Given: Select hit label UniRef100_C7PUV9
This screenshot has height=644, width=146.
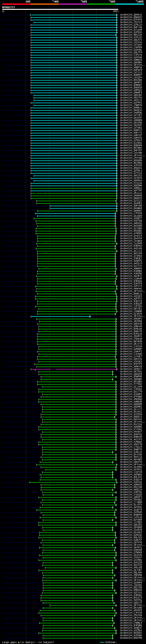Looking at the screenshot, I should tap(131, 213).
